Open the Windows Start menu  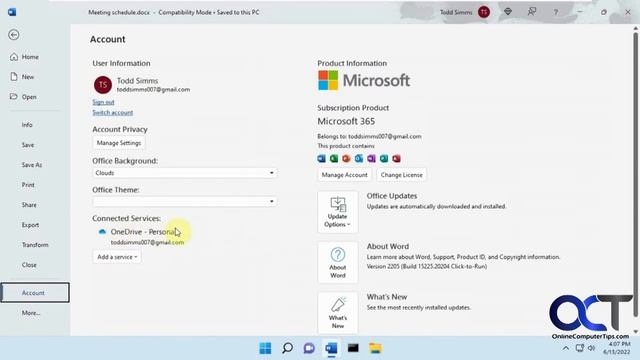pyautogui.click(x=265, y=348)
